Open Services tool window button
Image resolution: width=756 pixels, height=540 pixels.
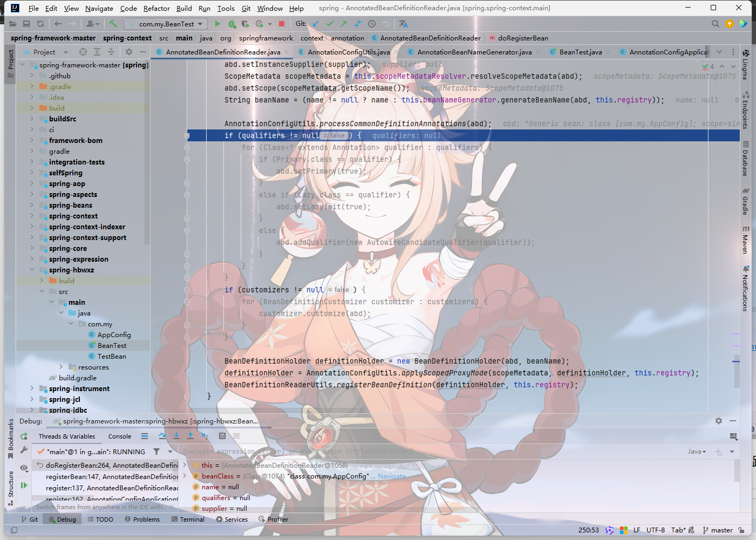pyautogui.click(x=232, y=519)
